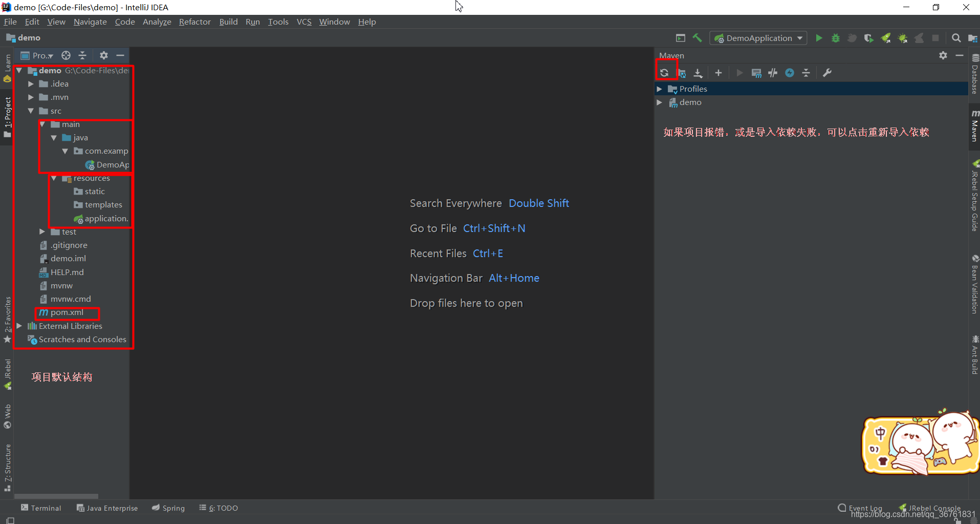Open the Project Structure icon
980x524 pixels.
coord(972,38)
